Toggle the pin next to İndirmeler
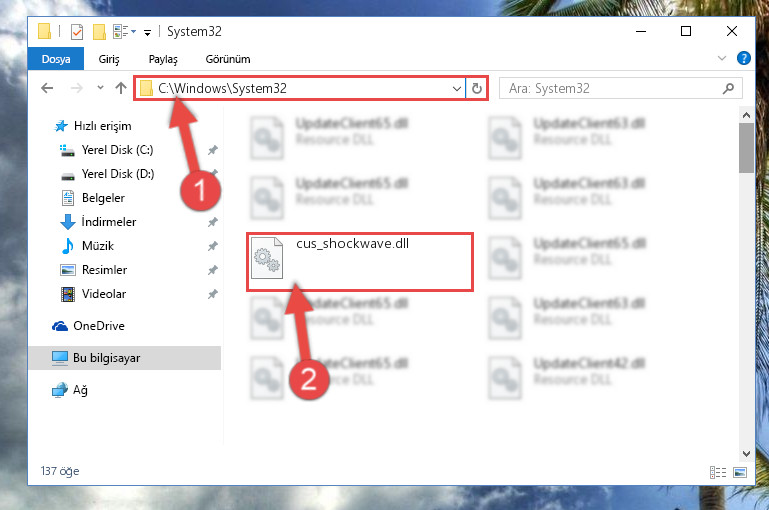The image size is (769, 510). click(212, 222)
